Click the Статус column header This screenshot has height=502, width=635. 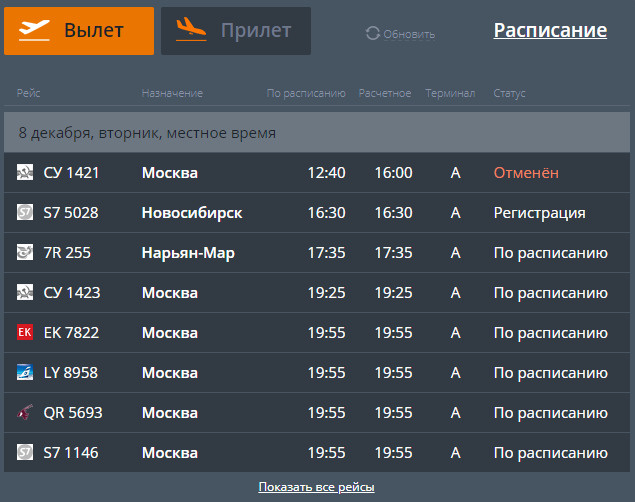pyautogui.click(x=509, y=93)
